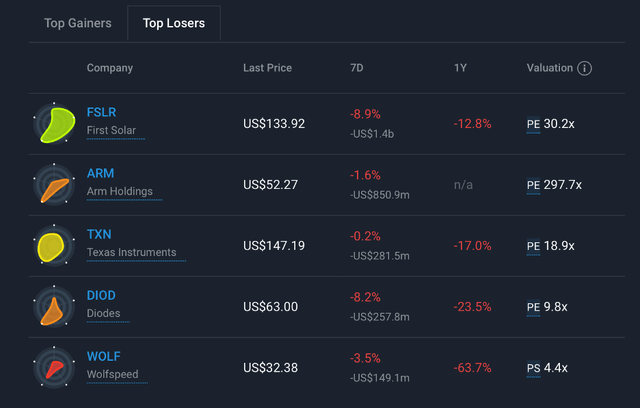The image size is (640, 408).
Task: Click the Wolfspeed company name link
Action: click(x=113, y=375)
